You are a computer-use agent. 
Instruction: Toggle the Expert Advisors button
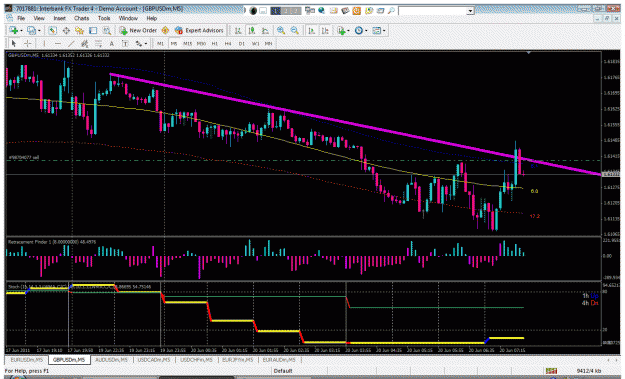coord(199,30)
